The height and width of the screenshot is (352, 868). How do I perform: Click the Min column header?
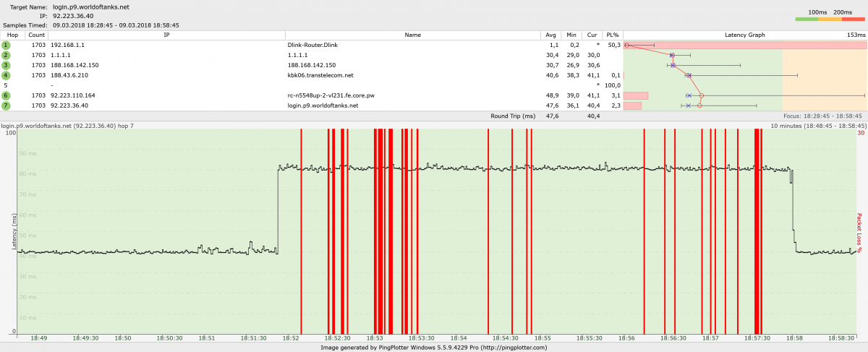click(x=571, y=35)
